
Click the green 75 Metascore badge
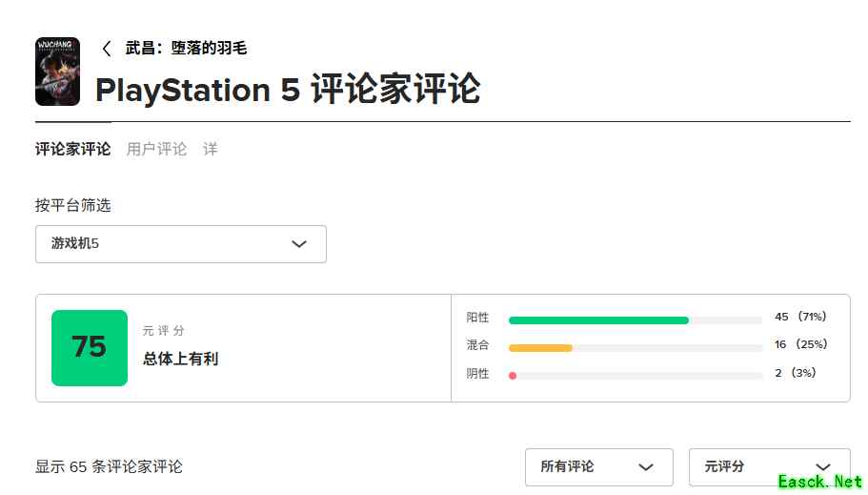(x=90, y=348)
